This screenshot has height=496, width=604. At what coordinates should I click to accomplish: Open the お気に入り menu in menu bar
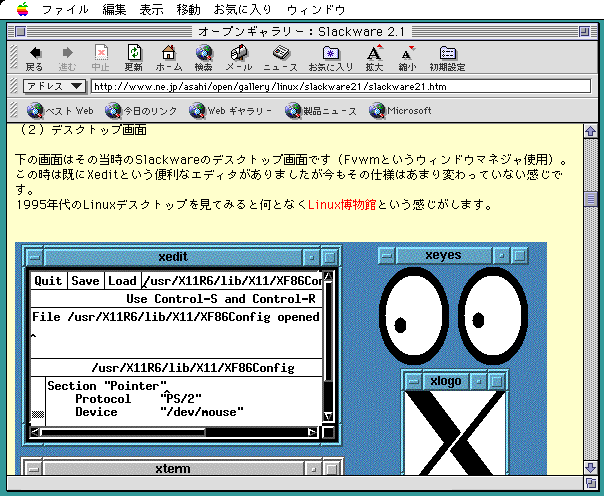243,9
